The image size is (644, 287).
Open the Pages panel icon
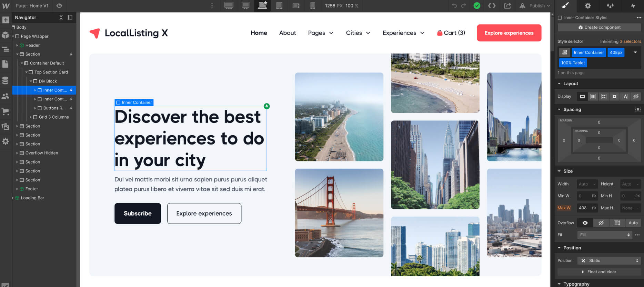tap(6, 64)
